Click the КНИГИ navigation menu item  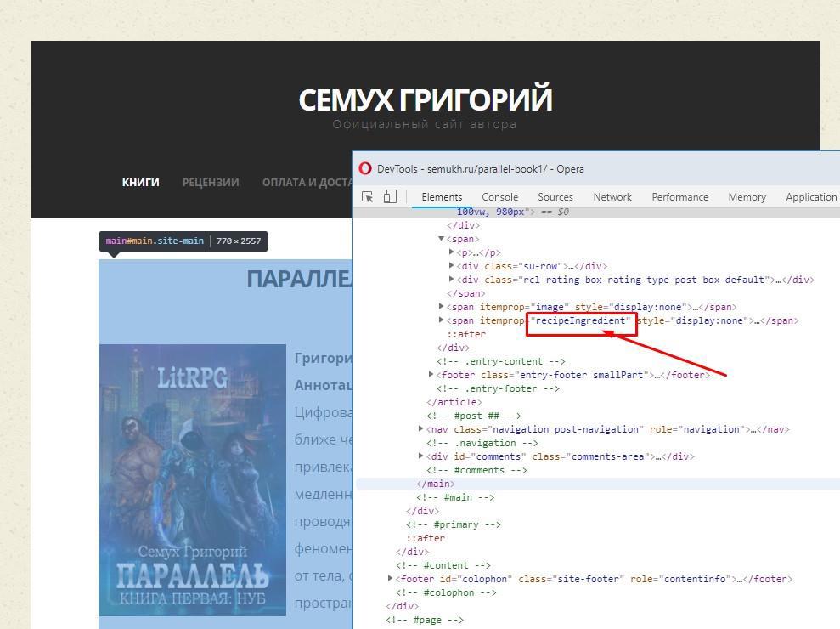coord(140,182)
